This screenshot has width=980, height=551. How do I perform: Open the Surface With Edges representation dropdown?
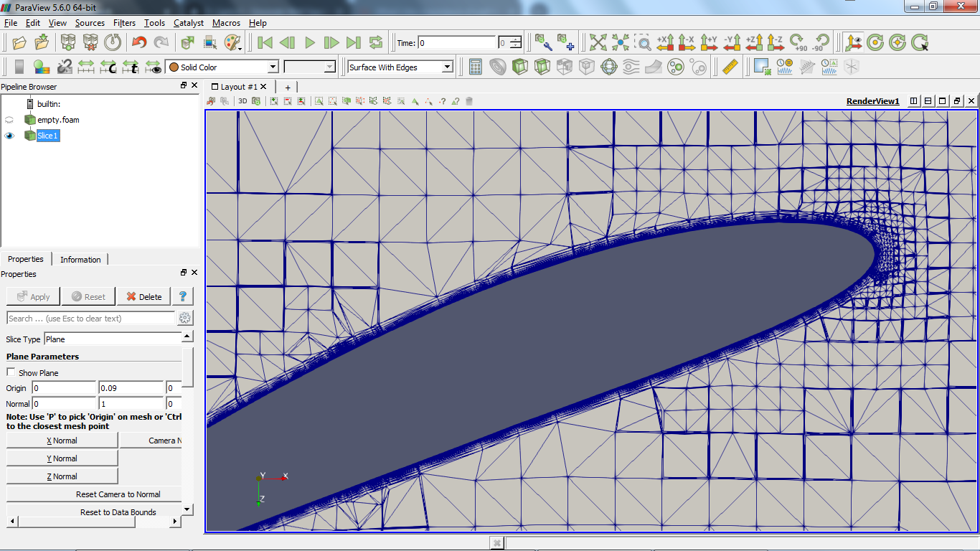(400, 67)
